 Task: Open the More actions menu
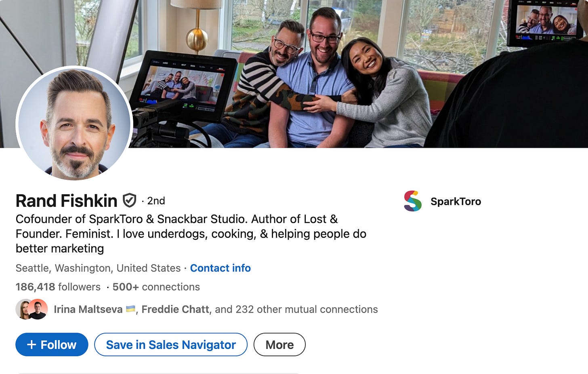[279, 345]
